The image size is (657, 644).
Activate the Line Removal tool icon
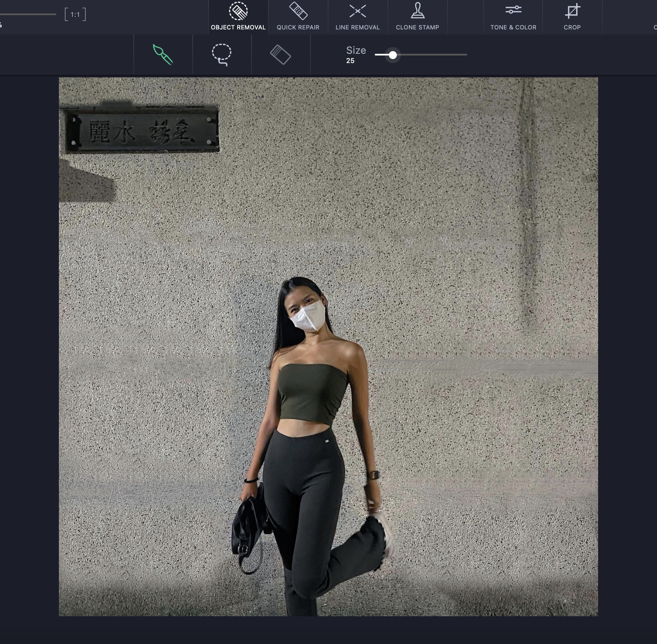click(x=358, y=11)
